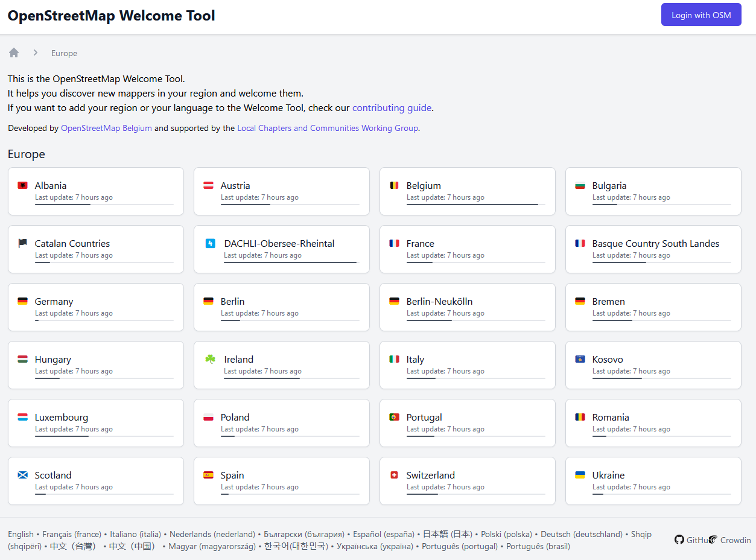Switch language to Українська (україна)
Viewport: 756px width, 560px height.
375,546
